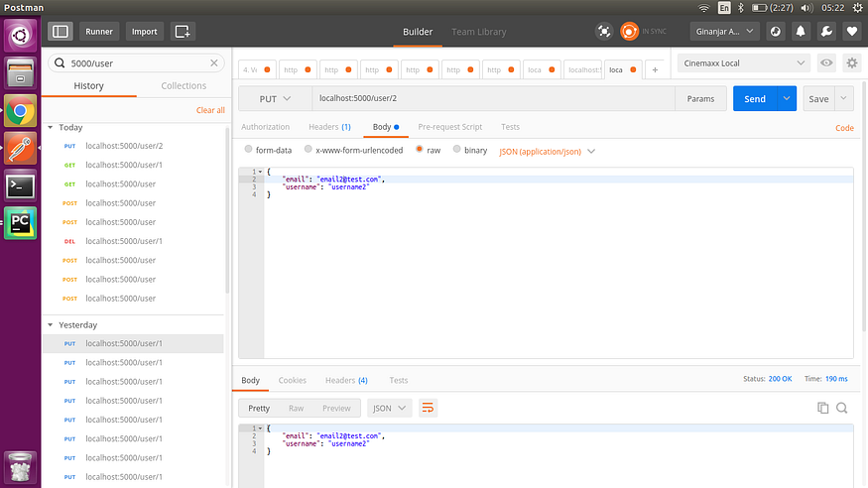The image size is (868, 488).
Task: Click the heart icon in the header
Action: point(852,32)
